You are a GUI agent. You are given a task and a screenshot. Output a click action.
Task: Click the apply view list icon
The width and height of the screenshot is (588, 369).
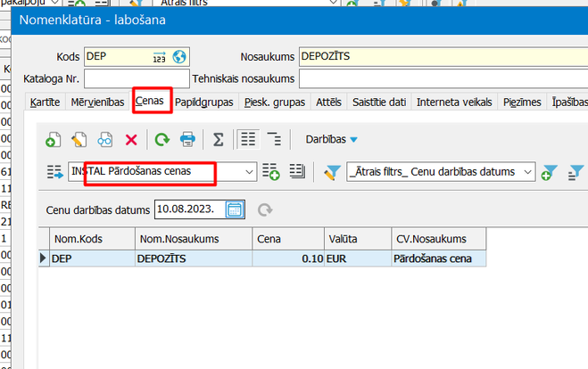(x=54, y=172)
